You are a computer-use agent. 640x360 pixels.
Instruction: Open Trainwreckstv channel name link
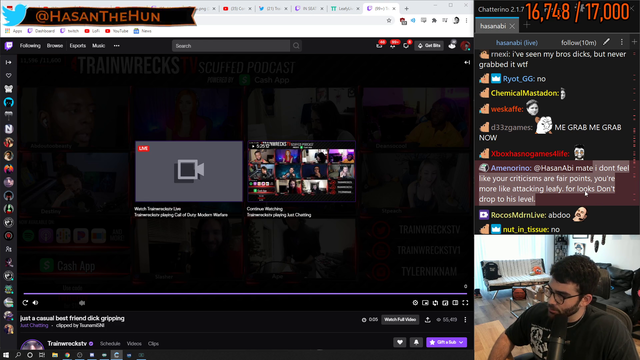pyautogui.click(x=67, y=344)
